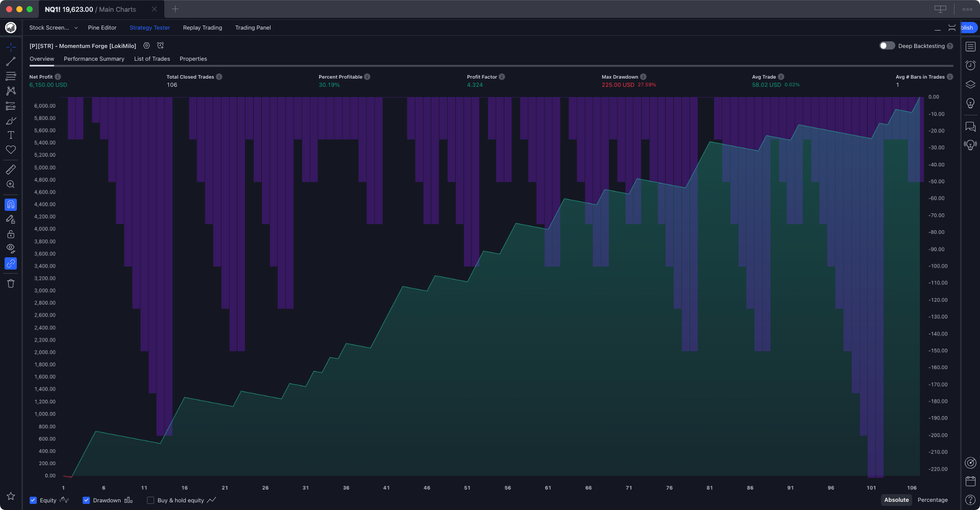Show Avg # Bars in Trades info icon
Screen dimensions: 980x510
click(x=950, y=77)
